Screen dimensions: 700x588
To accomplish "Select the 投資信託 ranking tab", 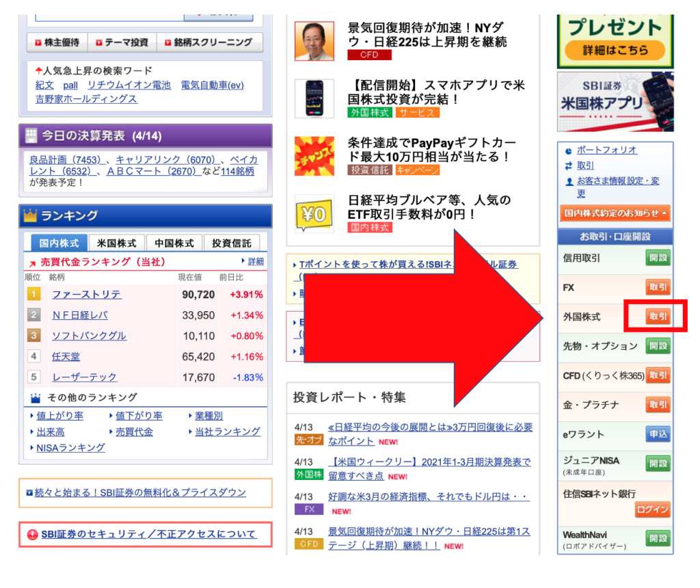I will (231, 243).
